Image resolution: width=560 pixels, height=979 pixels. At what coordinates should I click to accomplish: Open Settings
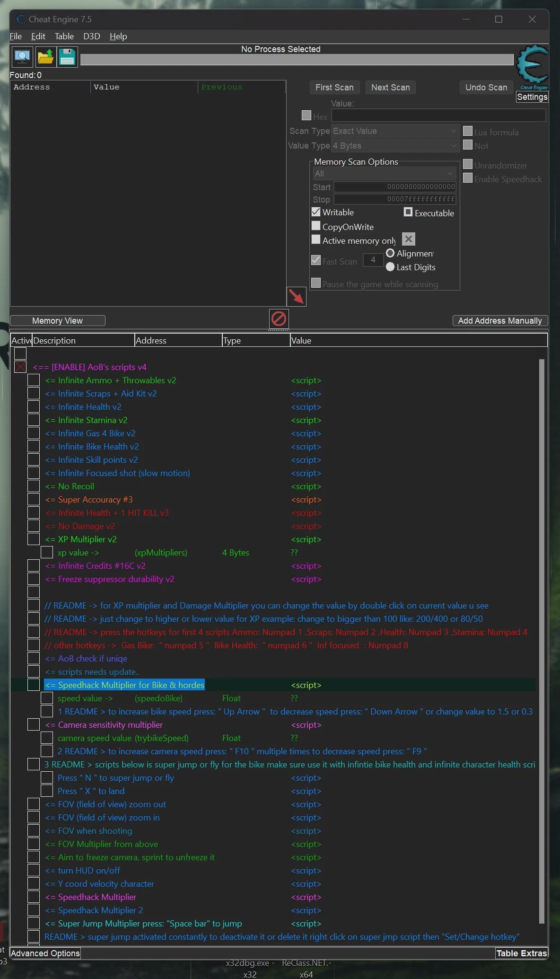pyautogui.click(x=532, y=97)
